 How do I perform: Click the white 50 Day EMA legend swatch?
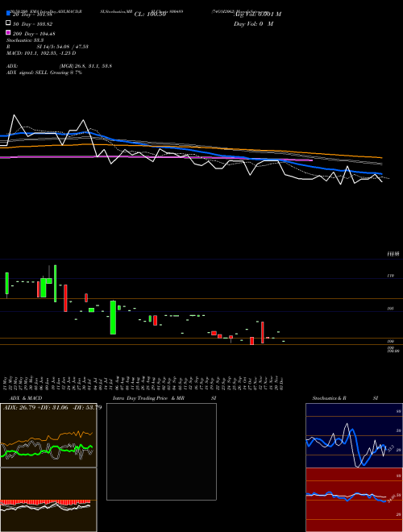(x=8, y=23)
